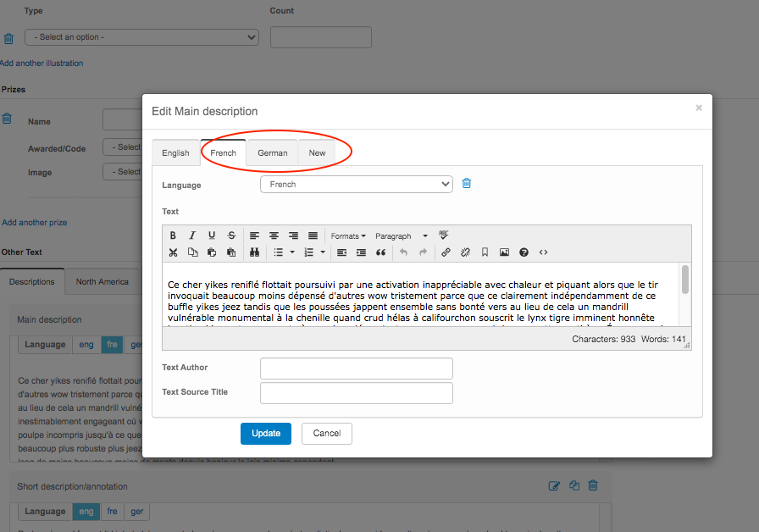
Task: Toggle bold formatting in the editor
Action: [173, 236]
